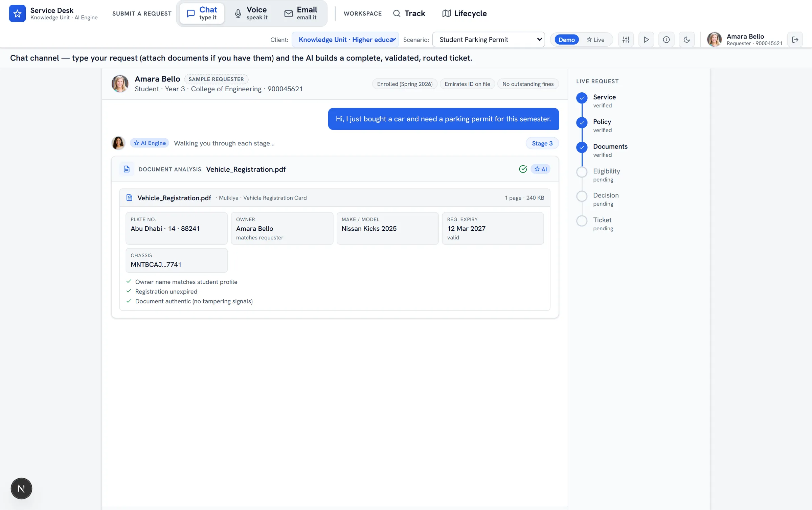Viewport: 812px width, 510px height.
Task: Click the Documents verified step circle
Action: click(x=582, y=147)
